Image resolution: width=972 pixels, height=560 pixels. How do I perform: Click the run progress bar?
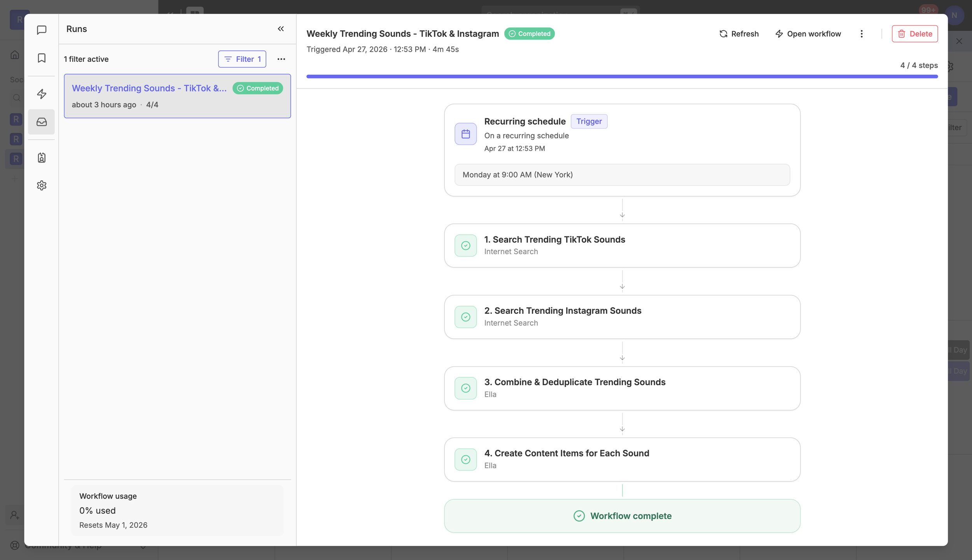[x=622, y=77]
